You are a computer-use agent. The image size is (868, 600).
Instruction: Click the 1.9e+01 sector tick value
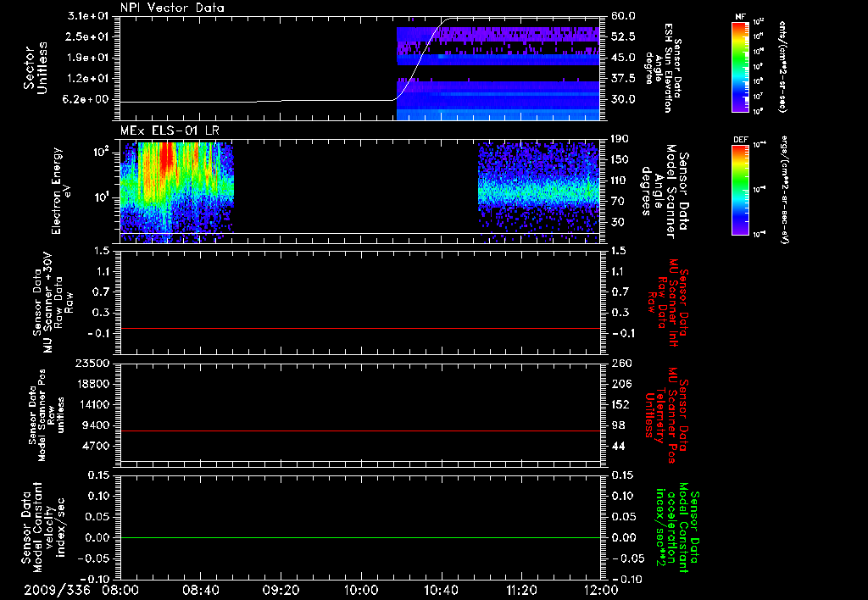coord(87,58)
